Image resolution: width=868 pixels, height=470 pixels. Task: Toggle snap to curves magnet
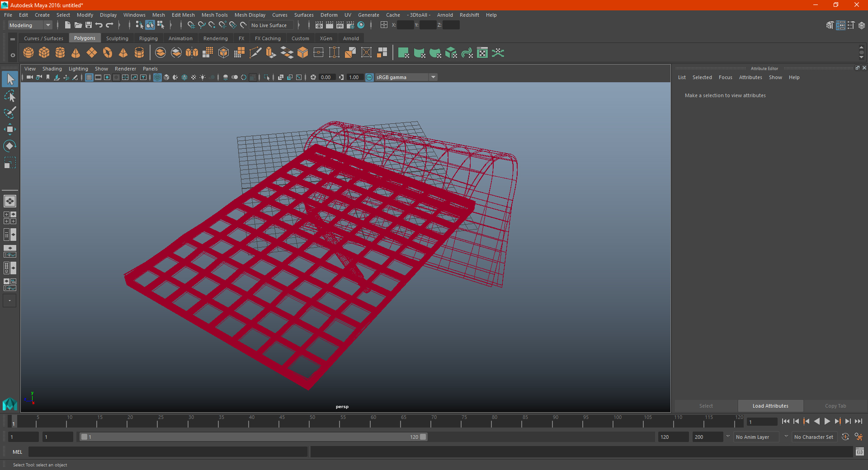(202, 25)
